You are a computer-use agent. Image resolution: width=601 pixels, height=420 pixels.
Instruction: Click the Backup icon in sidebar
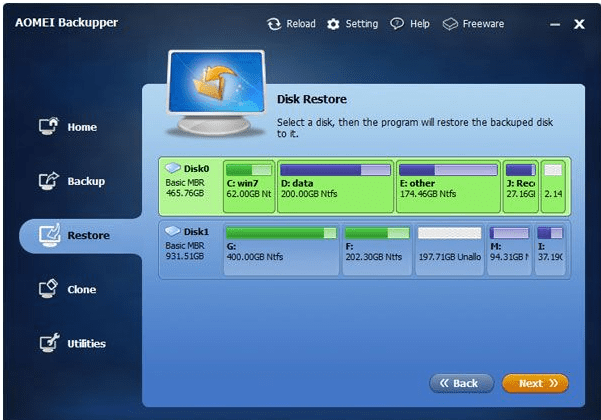pos(49,180)
